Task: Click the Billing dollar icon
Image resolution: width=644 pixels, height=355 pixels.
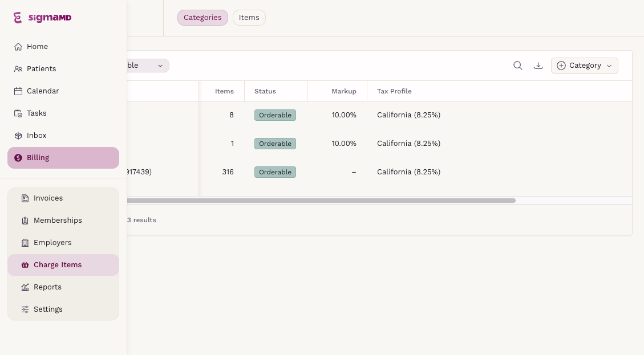Action: 18,158
